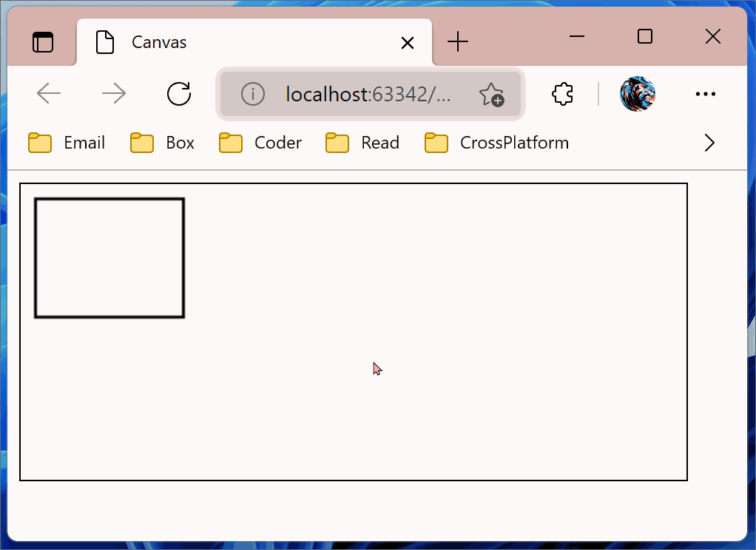Screen dimensions: 756x550
Task: Open a new tab with the plus button
Action: pos(458,42)
